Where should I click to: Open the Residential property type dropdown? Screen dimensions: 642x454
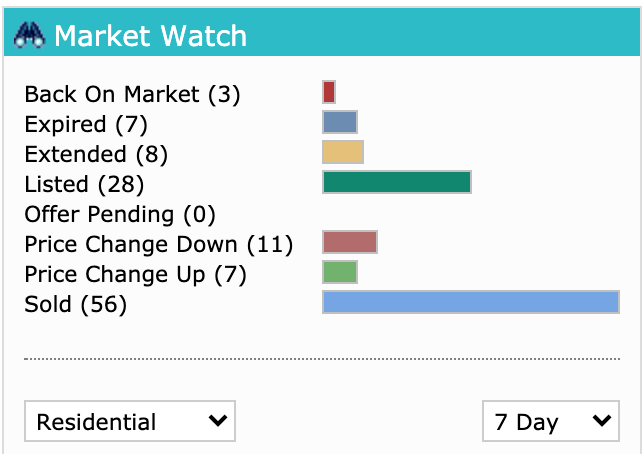click(130, 421)
